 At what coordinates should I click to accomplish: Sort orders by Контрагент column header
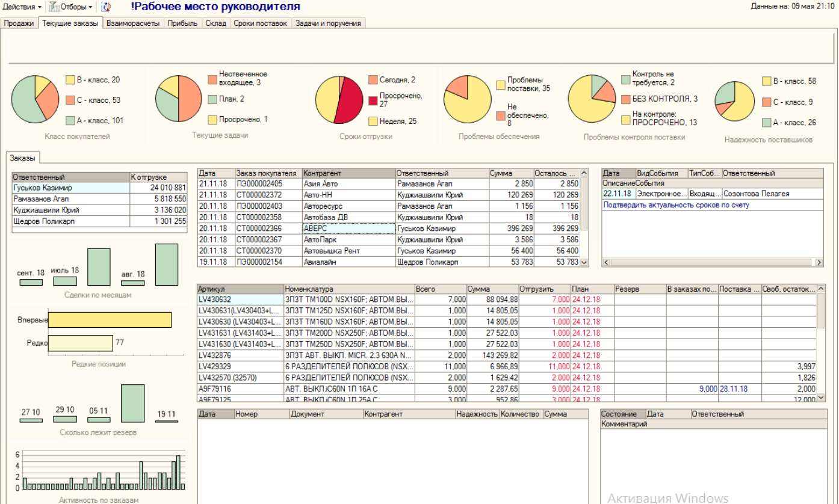[348, 173]
